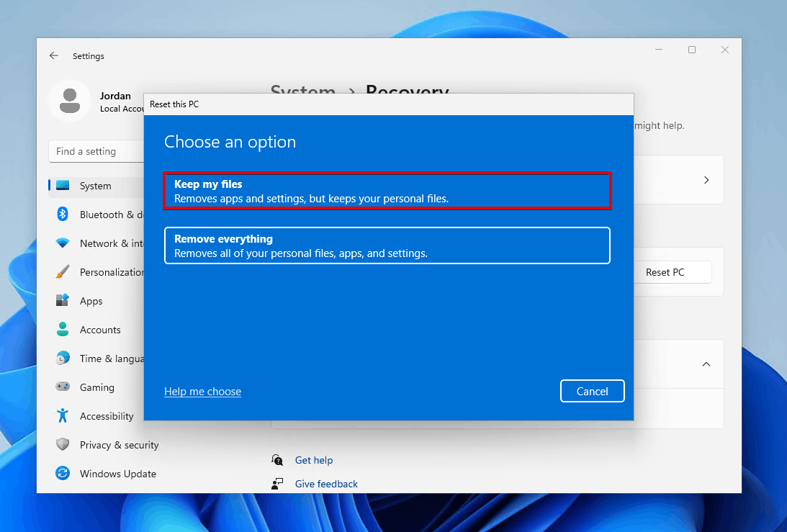Open the Windows Update icon
Screen dimensions: 787x532
[63, 474]
